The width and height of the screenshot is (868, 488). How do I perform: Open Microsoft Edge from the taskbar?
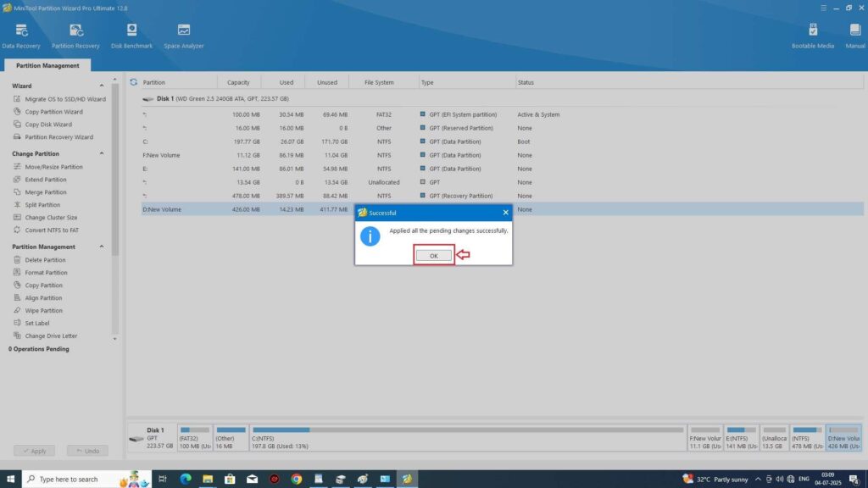(186, 479)
